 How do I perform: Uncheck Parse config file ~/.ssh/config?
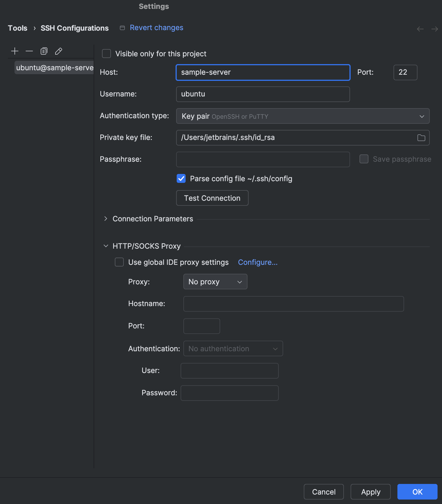(181, 178)
